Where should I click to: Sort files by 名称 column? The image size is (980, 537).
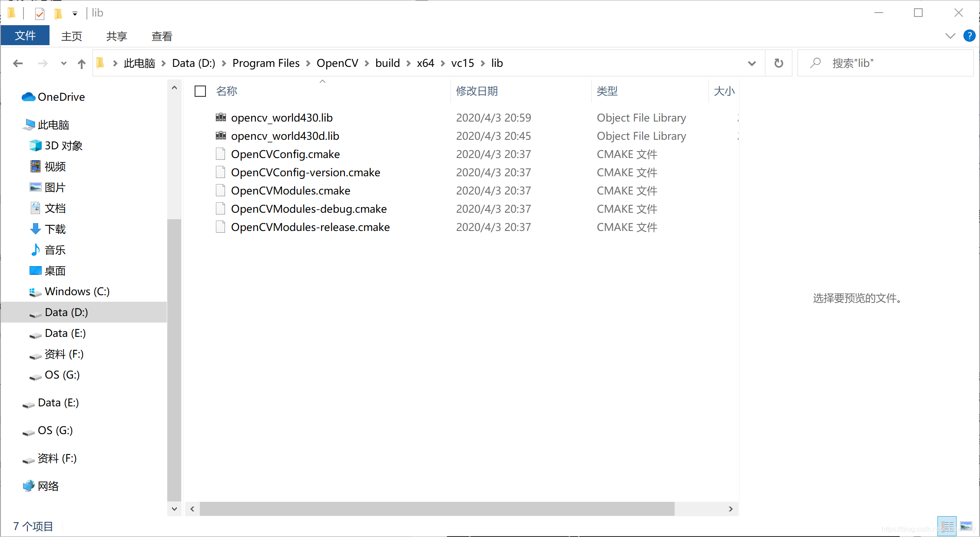[x=227, y=91]
